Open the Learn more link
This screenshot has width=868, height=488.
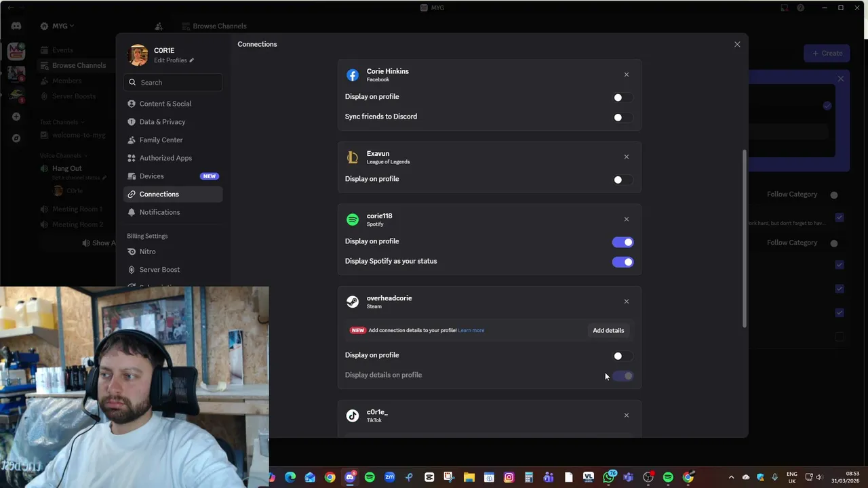[x=471, y=330]
